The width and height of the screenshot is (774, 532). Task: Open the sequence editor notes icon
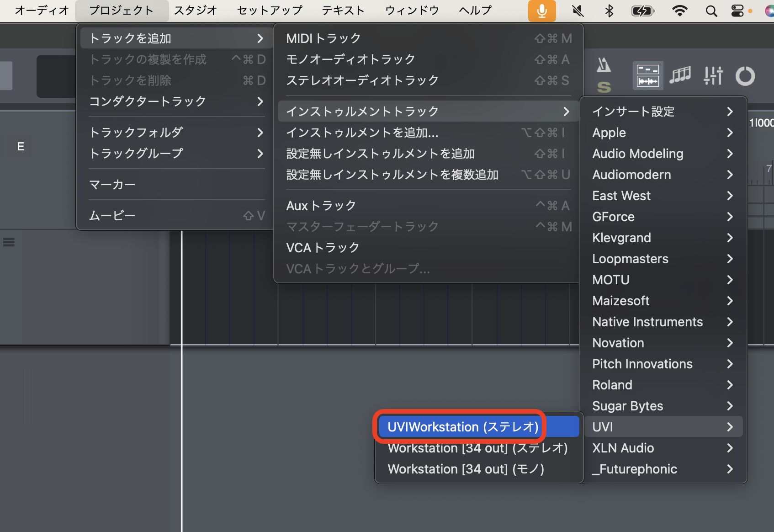point(680,75)
